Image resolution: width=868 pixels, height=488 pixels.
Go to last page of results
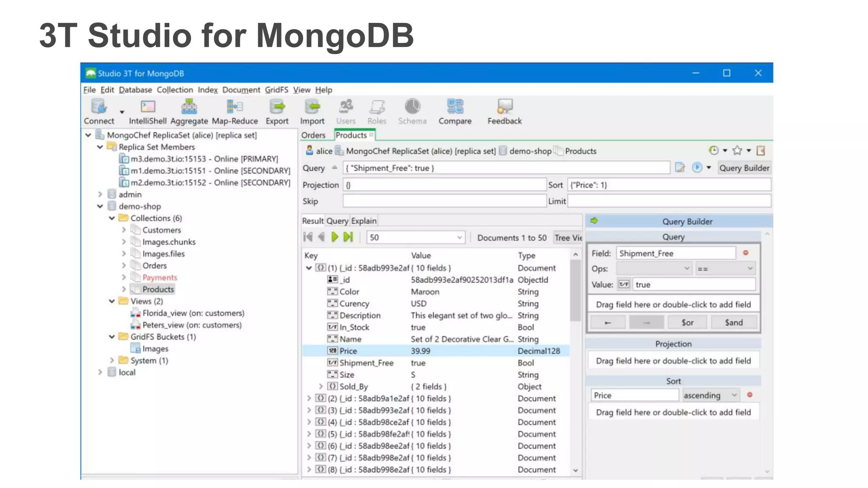348,237
